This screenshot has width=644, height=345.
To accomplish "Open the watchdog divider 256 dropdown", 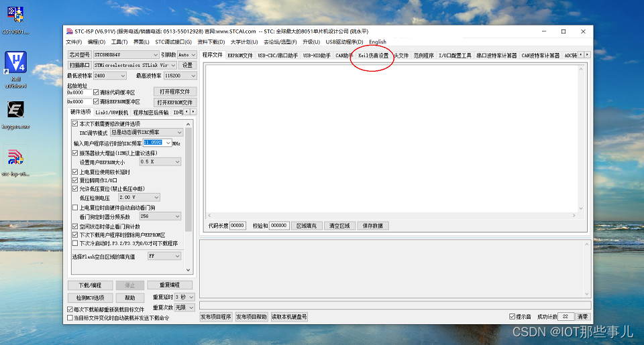I will click(x=160, y=216).
